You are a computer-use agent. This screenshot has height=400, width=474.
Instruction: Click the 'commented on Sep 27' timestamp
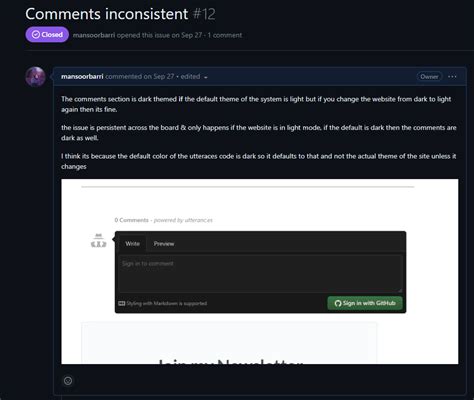tap(140, 77)
